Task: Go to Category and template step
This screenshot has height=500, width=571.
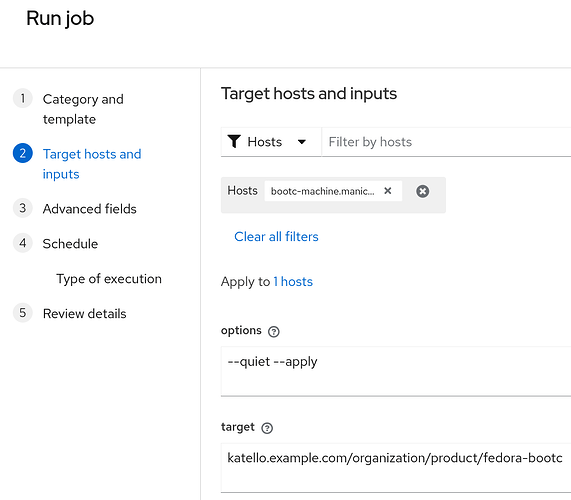Action: pos(83,109)
